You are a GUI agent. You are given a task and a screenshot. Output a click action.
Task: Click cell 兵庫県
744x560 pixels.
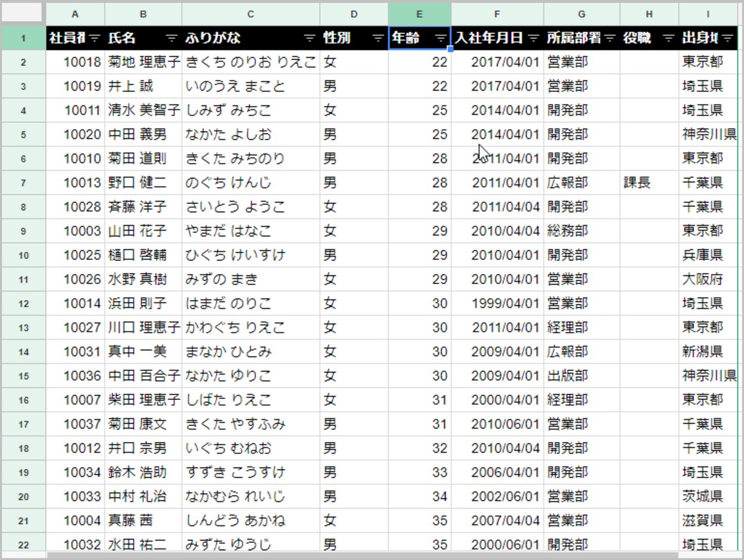(x=708, y=256)
